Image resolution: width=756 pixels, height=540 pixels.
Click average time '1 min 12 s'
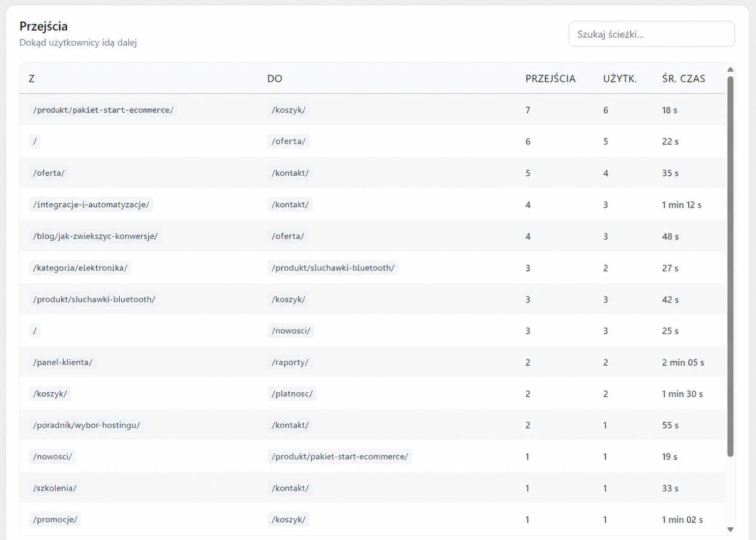[x=682, y=205]
